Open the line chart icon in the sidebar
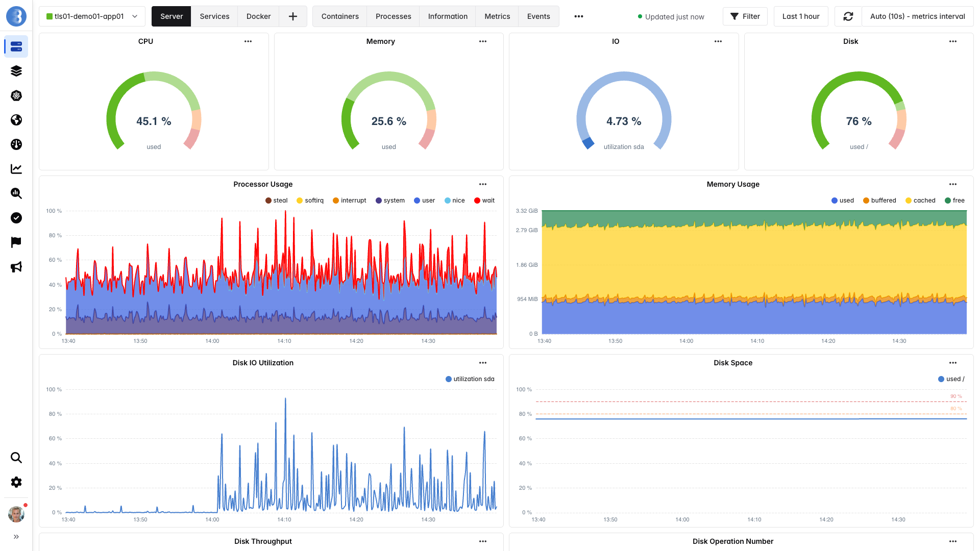Screen dimensions: 980x551 (x=16, y=169)
